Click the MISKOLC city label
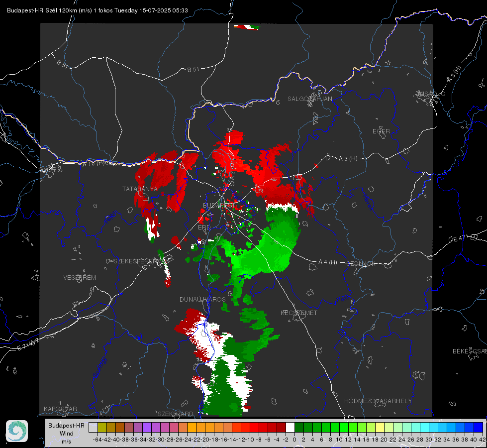The image size is (487, 448). pyautogui.click(x=431, y=94)
